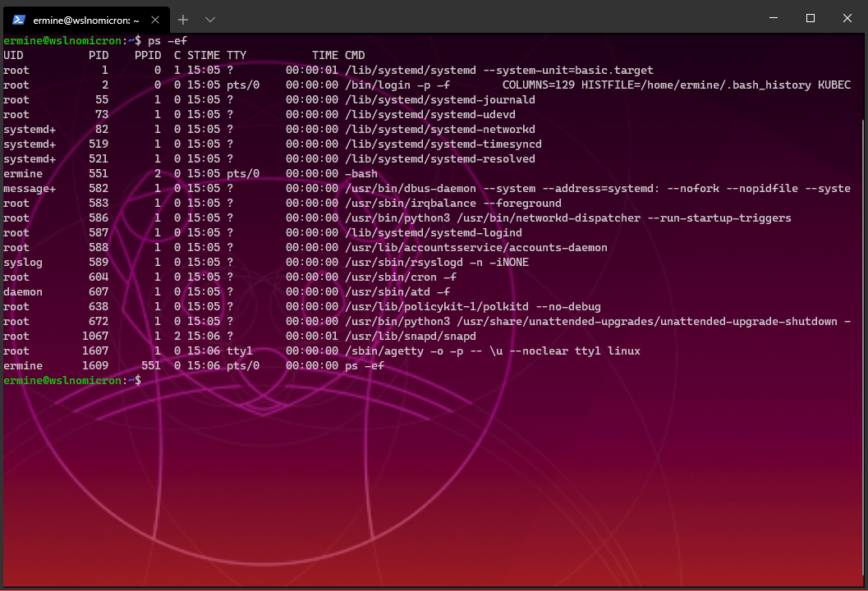Open the new tab dropdown chevron
This screenshot has width=868, height=591.
click(x=209, y=18)
